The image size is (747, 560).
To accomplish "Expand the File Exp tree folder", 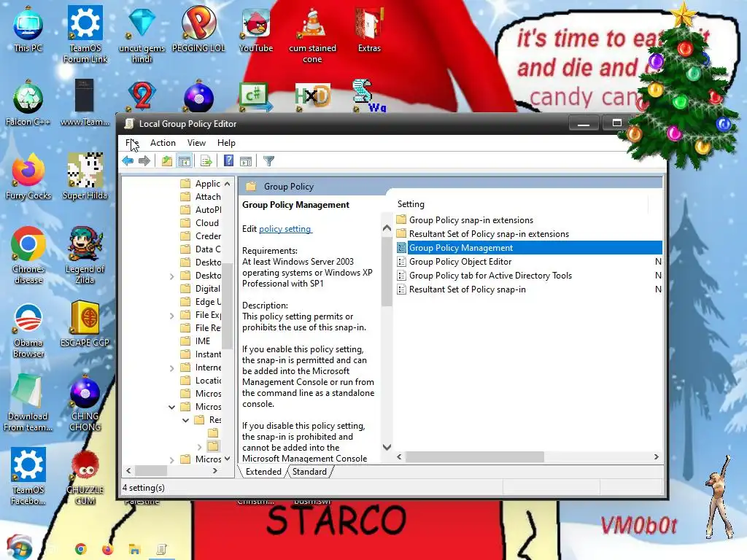I will [172, 315].
